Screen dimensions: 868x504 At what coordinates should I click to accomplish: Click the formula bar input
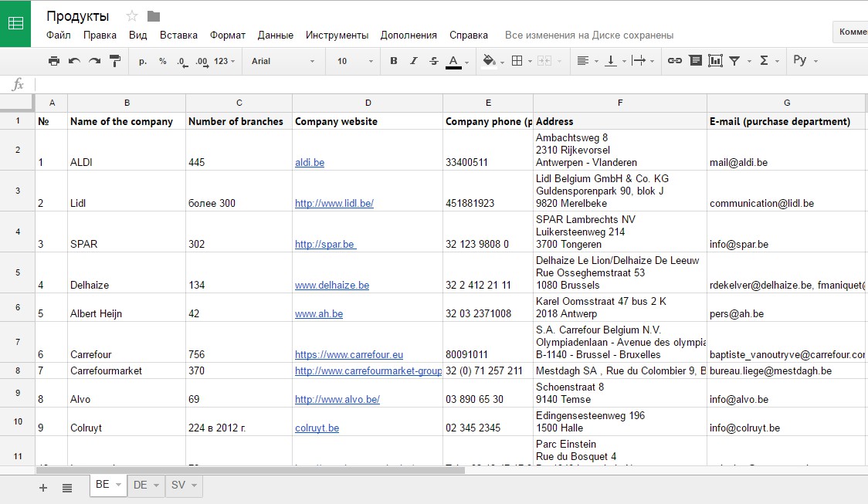coord(451,84)
